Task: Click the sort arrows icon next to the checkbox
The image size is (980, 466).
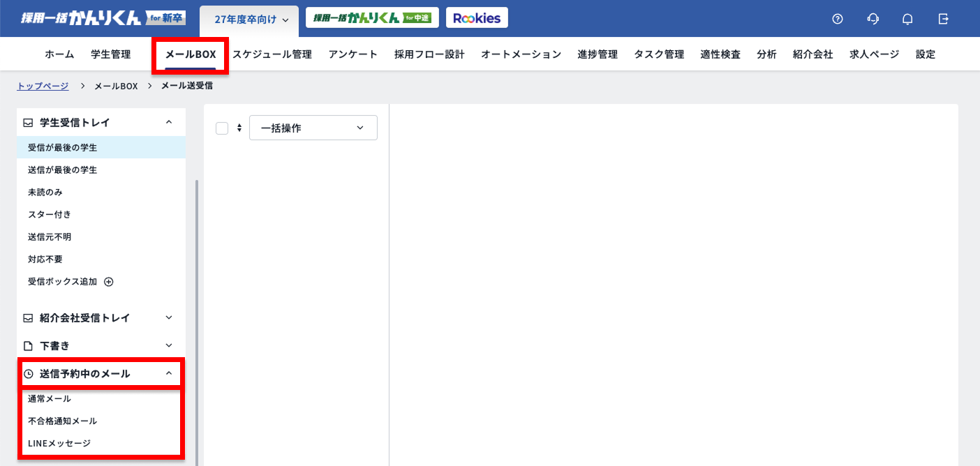Action: click(x=239, y=127)
